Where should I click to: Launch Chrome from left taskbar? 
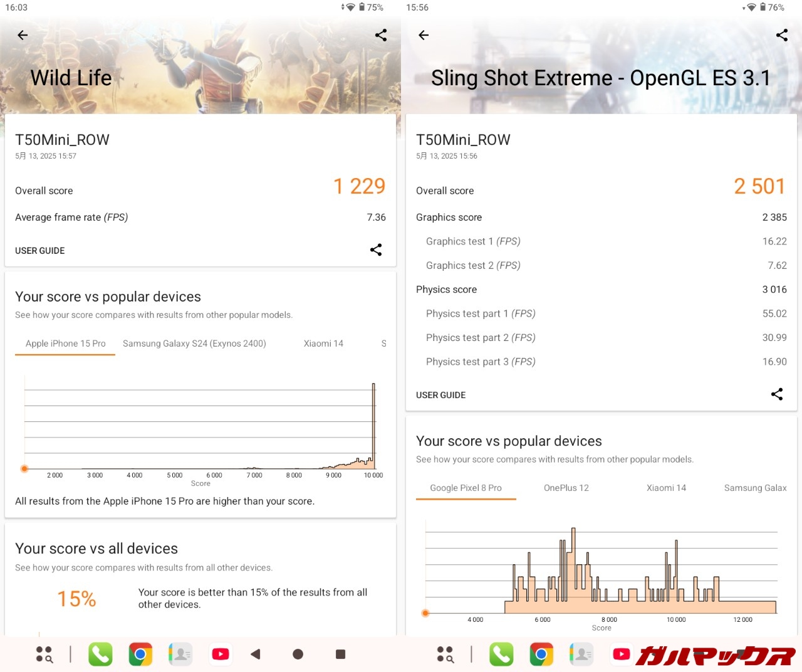tap(140, 654)
